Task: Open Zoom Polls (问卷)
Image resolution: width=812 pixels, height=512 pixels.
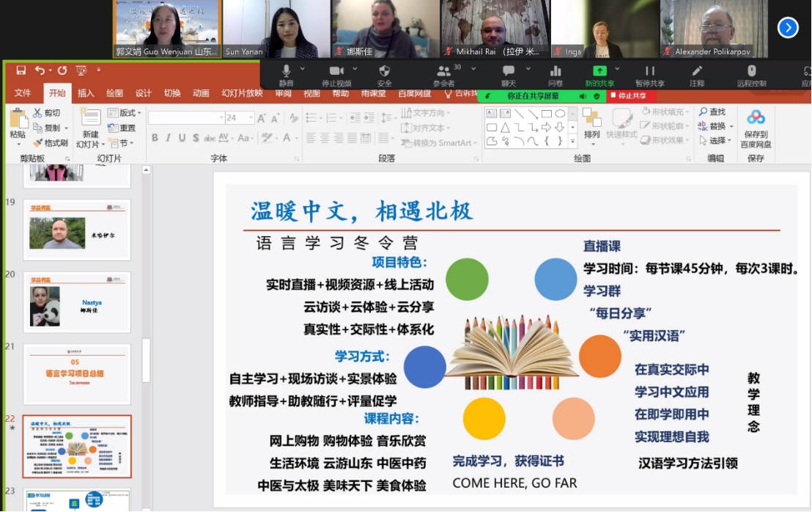Action: [556, 75]
